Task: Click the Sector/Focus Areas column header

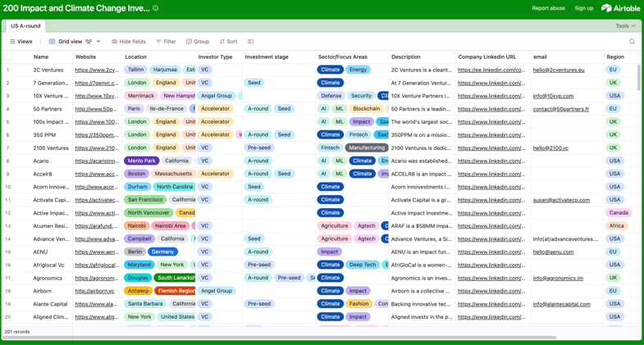Action: [x=343, y=57]
